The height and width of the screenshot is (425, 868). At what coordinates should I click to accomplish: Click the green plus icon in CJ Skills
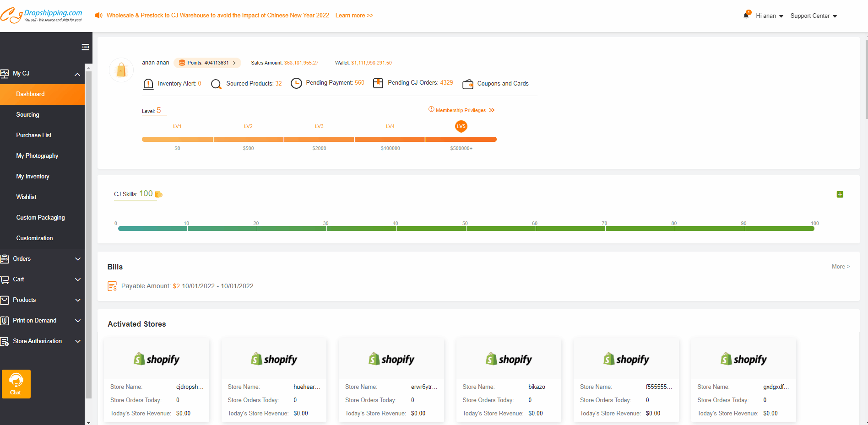[x=840, y=194]
